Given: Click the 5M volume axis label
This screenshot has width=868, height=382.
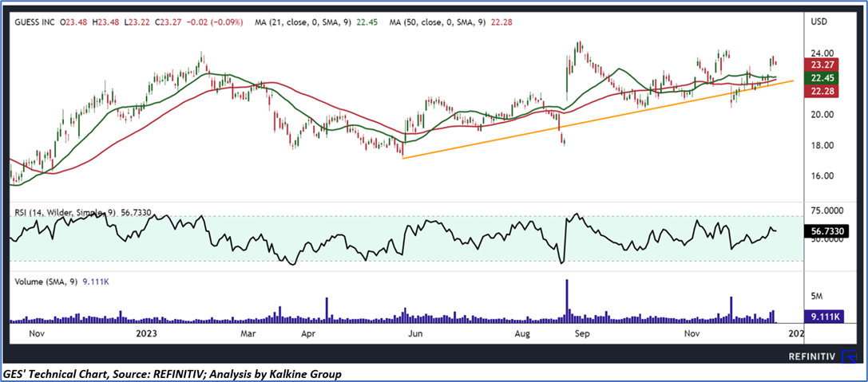Looking at the screenshot, I should 817,297.
